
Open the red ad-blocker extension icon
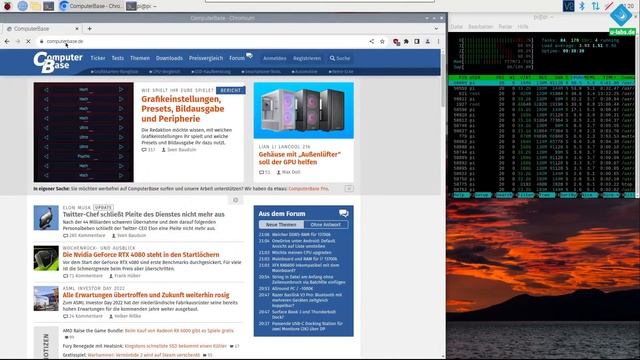tap(396, 42)
